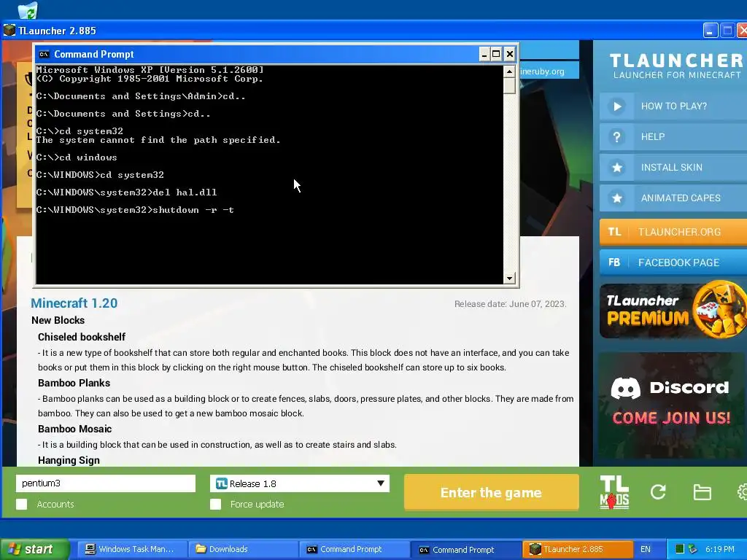Viewport: 747px width, 560px height.
Task: Click the start button
Action: pyautogui.click(x=34, y=549)
